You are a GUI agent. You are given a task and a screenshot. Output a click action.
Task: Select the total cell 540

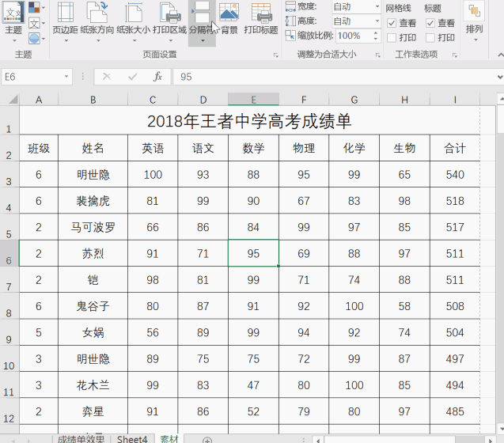click(x=455, y=174)
